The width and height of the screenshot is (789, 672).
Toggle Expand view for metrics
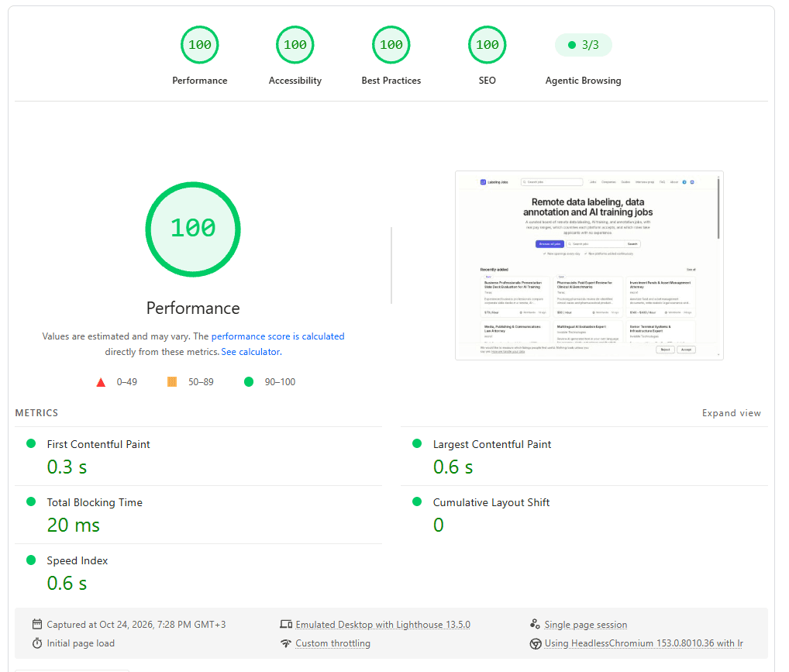(731, 413)
